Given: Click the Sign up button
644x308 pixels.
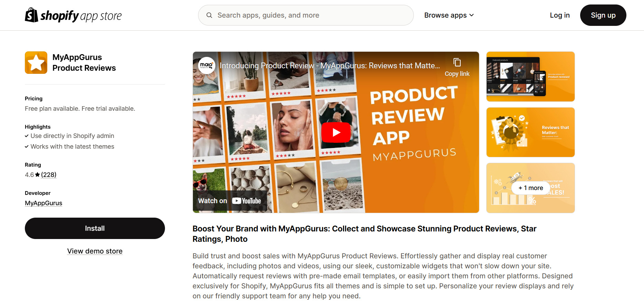Looking at the screenshot, I should pos(603,15).
